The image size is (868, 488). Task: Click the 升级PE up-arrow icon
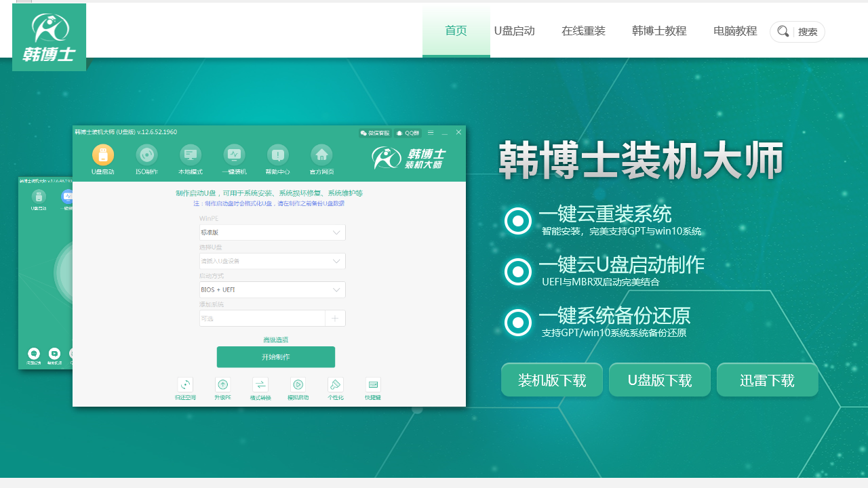click(x=223, y=384)
